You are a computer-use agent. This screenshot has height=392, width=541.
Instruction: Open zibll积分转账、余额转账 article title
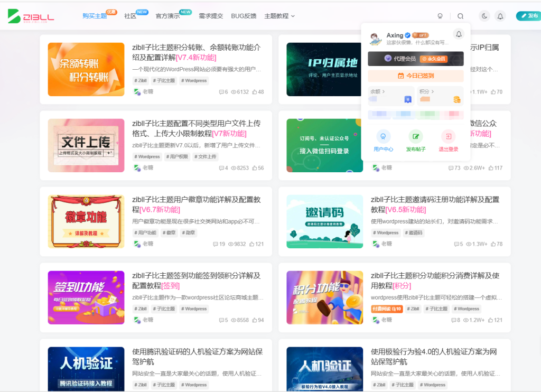point(197,52)
